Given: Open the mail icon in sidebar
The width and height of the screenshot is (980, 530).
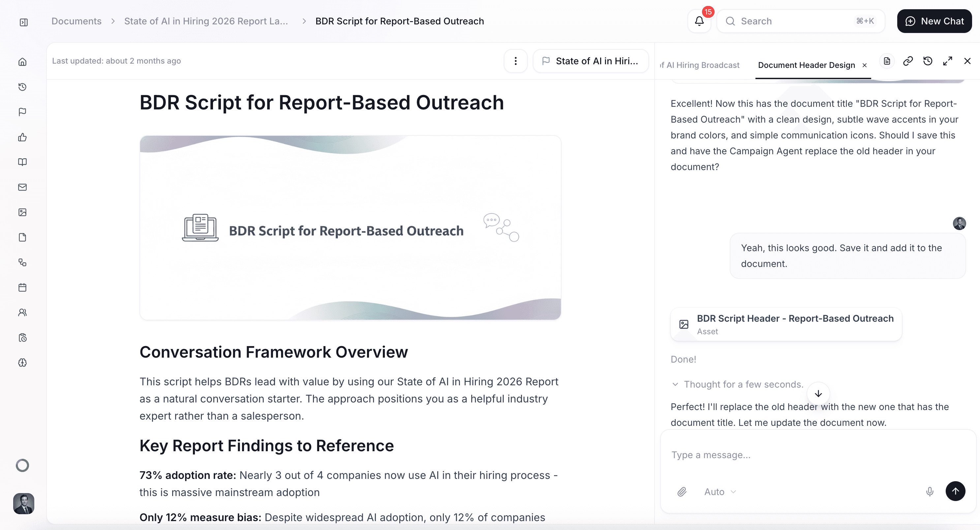Looking at the screenshot, I should 22,187.
